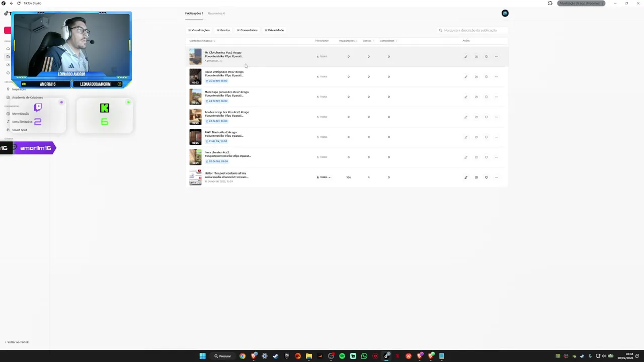The image size is (644, 362).
Task: Switch to Rascunhos tab
Action: [216, 14]
